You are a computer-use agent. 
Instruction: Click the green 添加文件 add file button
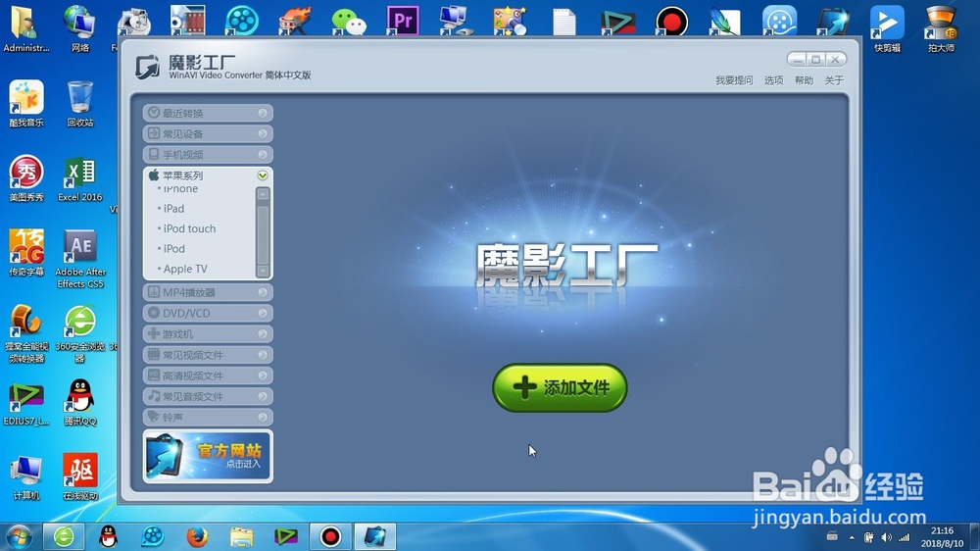click(x=560, y=388)
